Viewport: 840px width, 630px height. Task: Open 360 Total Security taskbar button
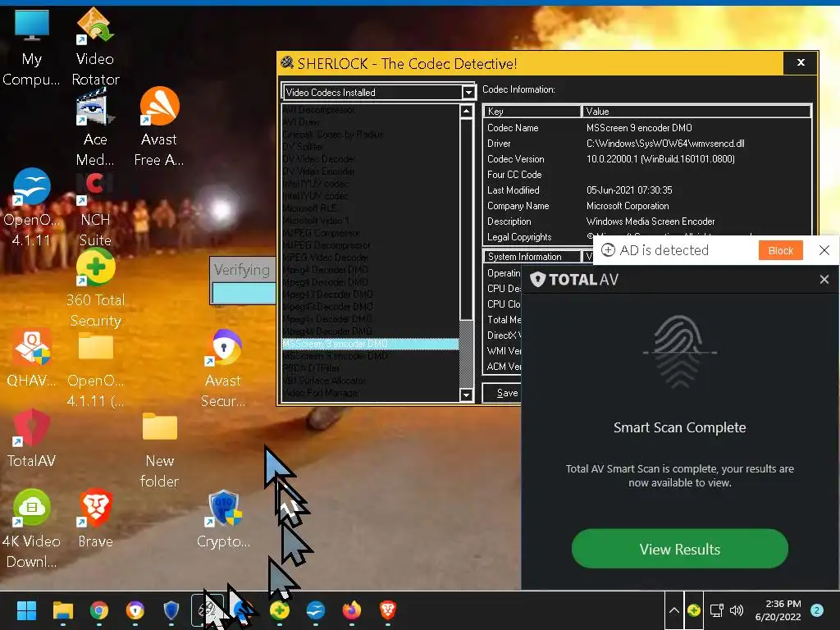click(x=280, y=610)
